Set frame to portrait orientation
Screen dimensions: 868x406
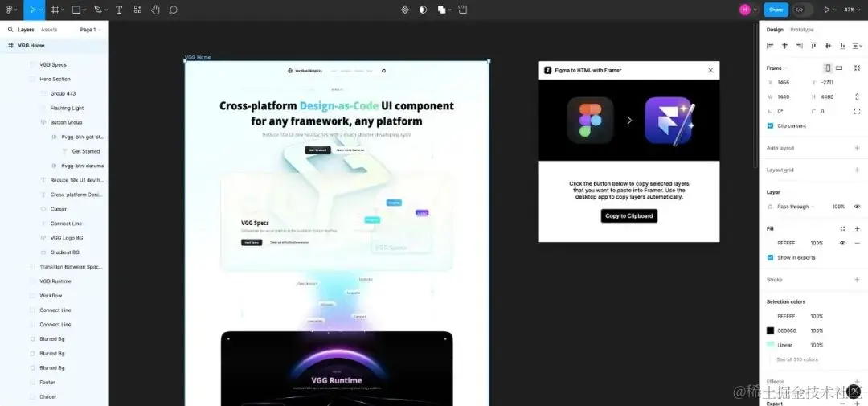coord(828,68)
